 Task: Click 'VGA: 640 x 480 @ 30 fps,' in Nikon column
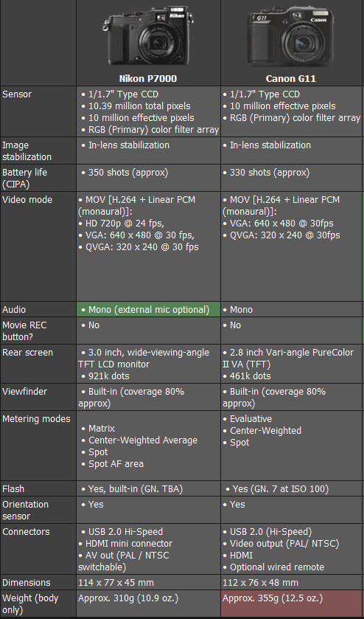point(141,235)
